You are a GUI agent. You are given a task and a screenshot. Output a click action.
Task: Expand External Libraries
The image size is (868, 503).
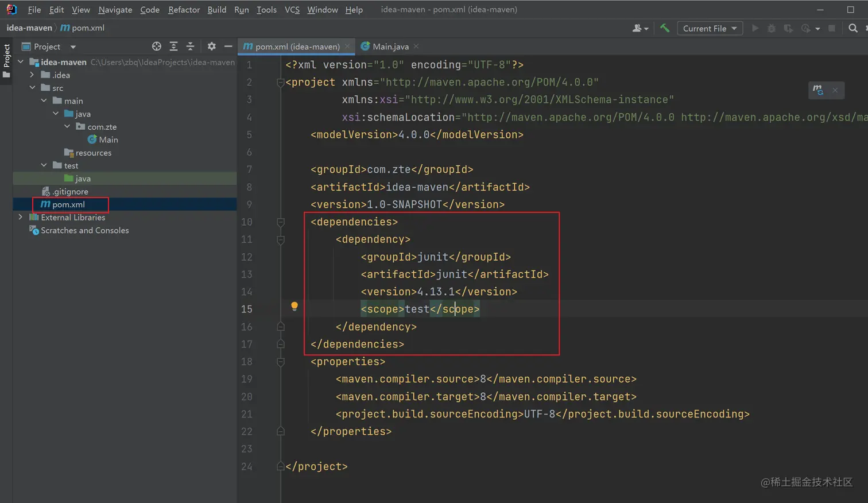(x=21, y=217)
